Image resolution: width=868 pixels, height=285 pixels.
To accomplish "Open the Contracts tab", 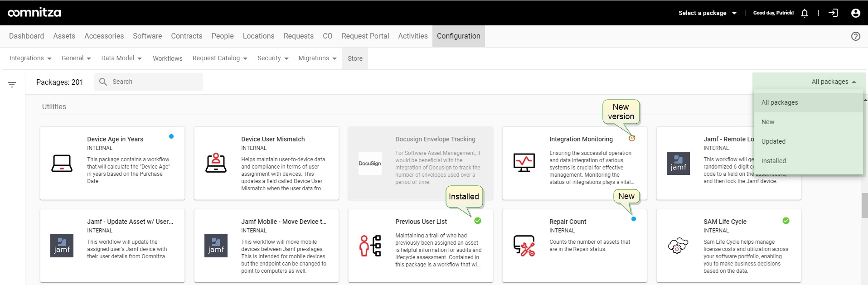I will (x=186, y=36).
